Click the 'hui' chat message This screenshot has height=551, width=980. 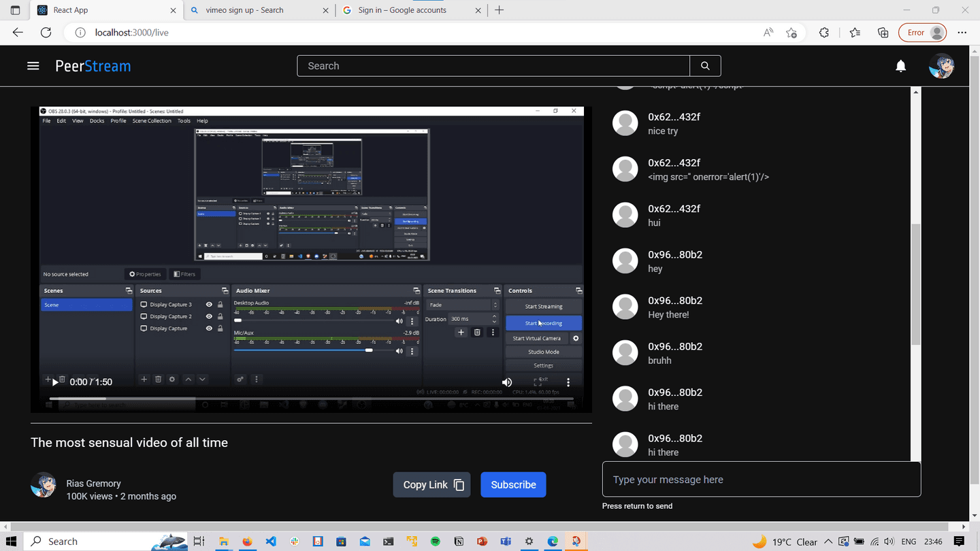tap(654, 223)
